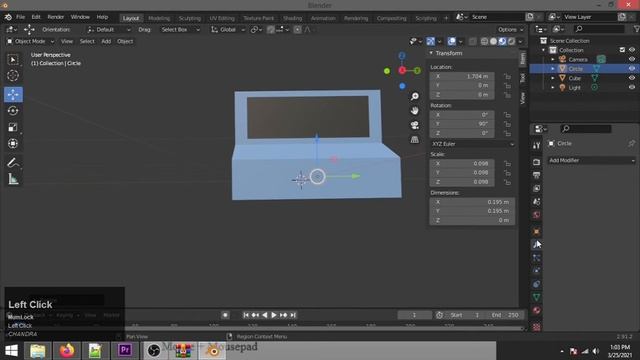Screen dimensions: 640x360
Task: Open the View Layer properties tab
Action: [536, 188]
